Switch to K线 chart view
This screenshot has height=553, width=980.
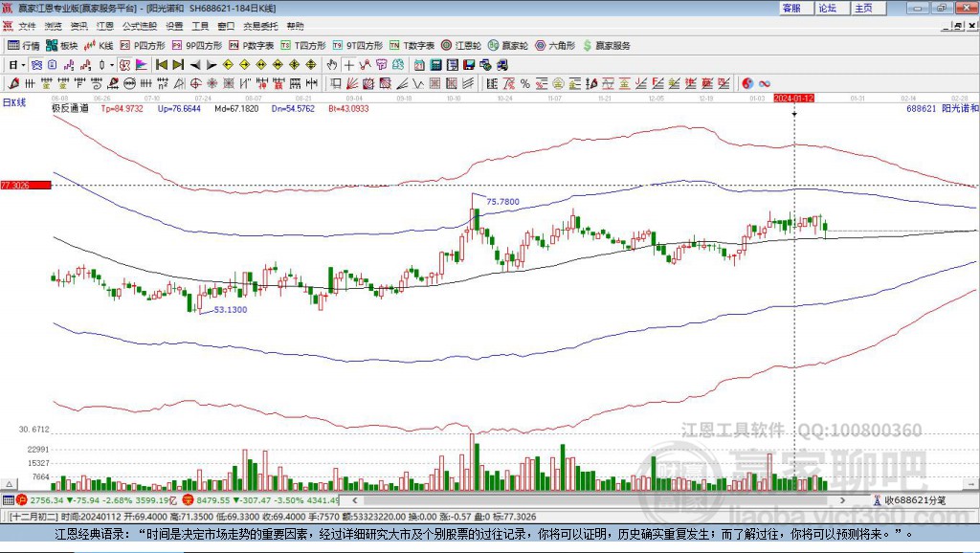coord(99,46)
